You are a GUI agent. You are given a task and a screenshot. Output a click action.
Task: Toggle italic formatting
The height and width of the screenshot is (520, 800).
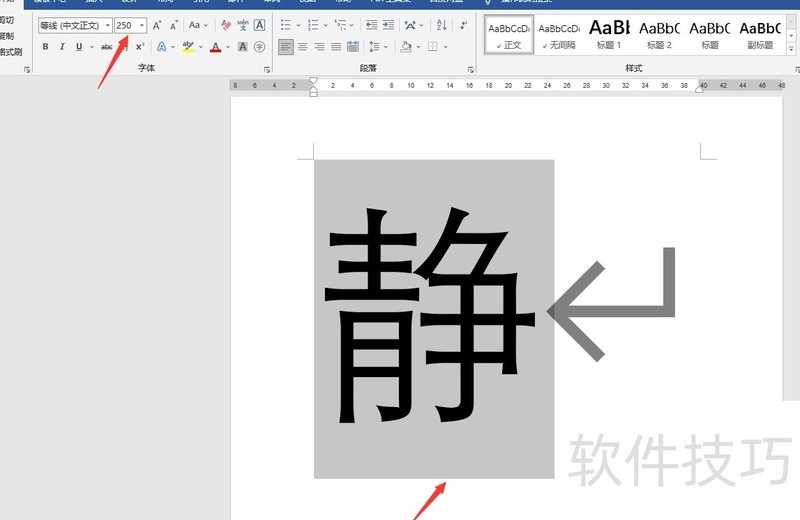[62, 47]
